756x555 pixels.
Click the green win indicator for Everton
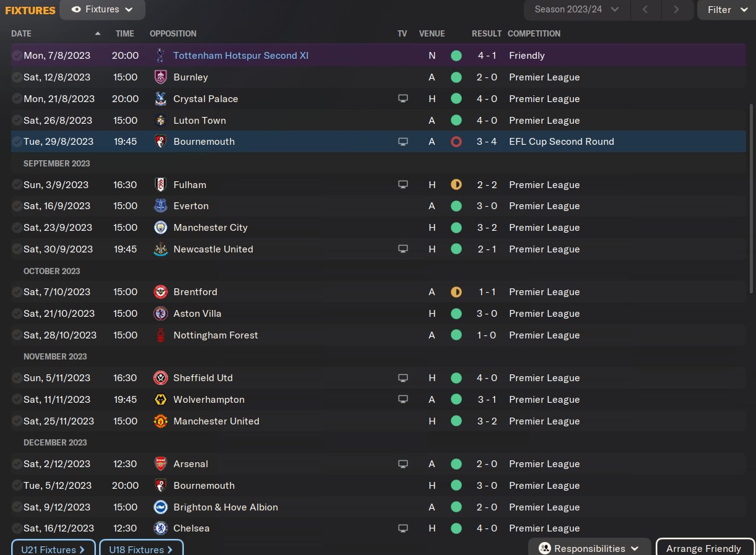click(456, 206)
